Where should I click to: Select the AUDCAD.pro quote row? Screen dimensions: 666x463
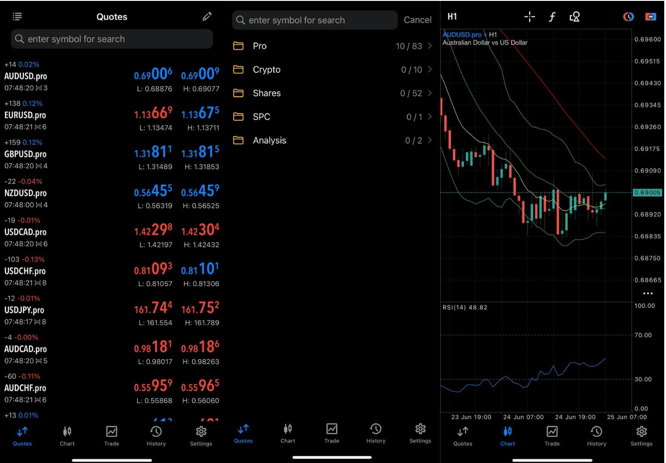[x=112, y=350]
